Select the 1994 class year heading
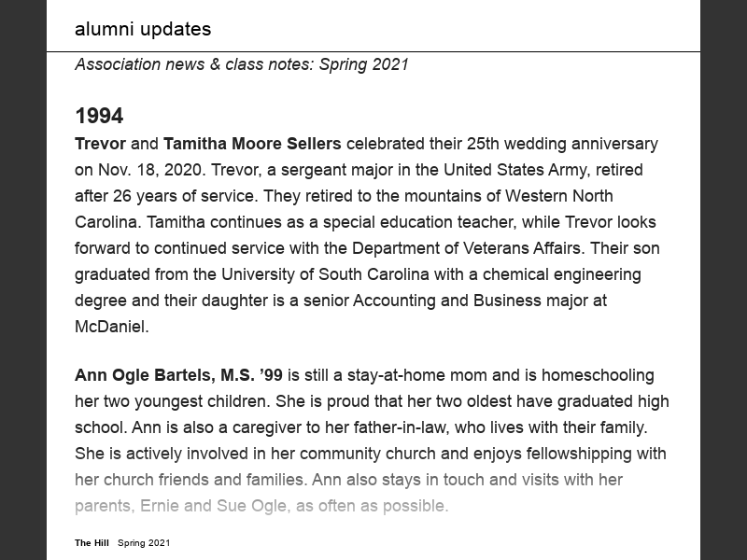The width and height of the screenshot is (747, 560). click(99, 116)
